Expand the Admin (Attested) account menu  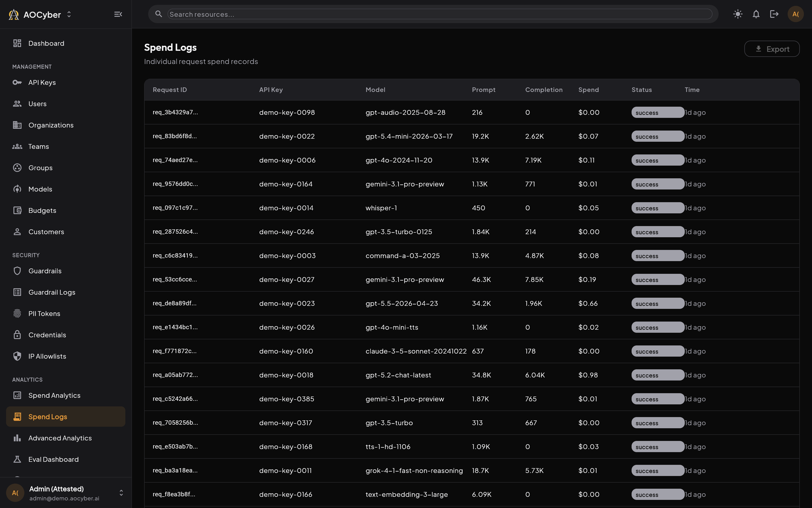[x=121, y=493]
